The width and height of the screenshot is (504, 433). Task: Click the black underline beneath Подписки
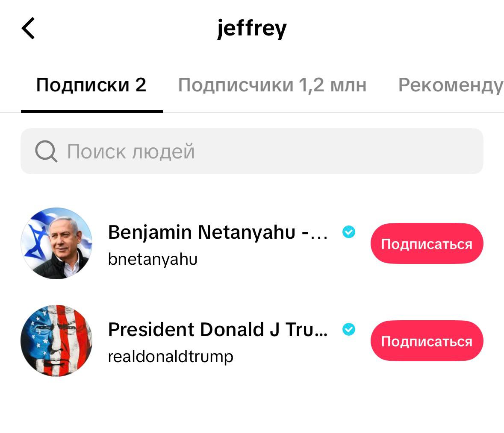click(x=91, y=111)
